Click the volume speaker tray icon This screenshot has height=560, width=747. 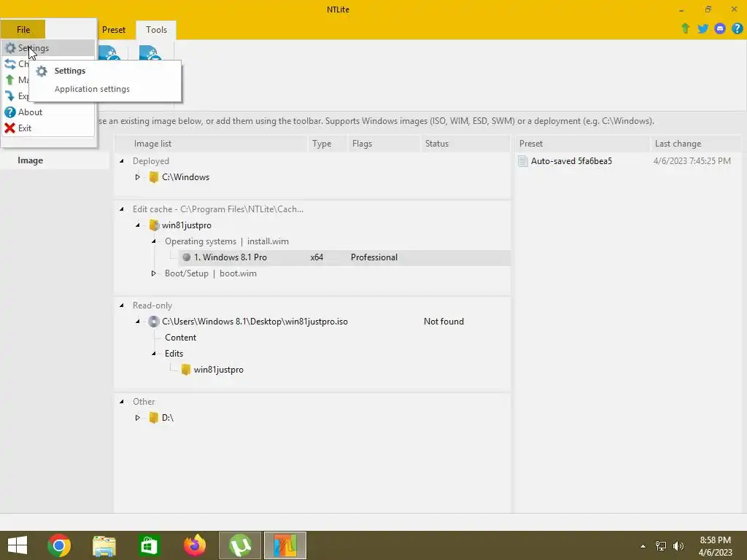678,546
